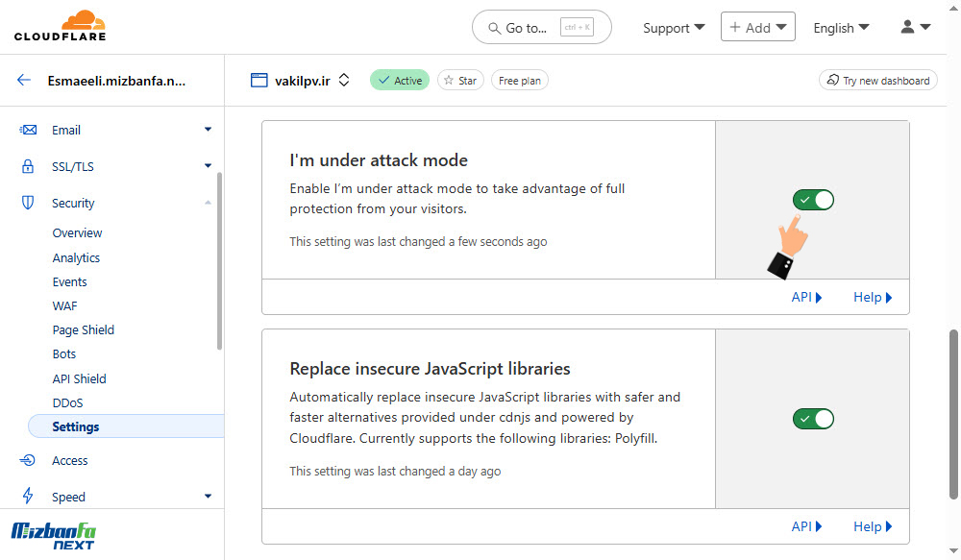Click the Email envelope icon
The height and width of the screenshot is (560, 961).
(x=28, y=130)
